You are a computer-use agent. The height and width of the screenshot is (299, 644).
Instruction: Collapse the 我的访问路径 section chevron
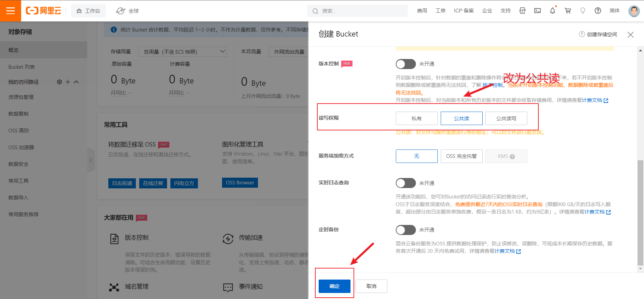[x=76, y=82]
